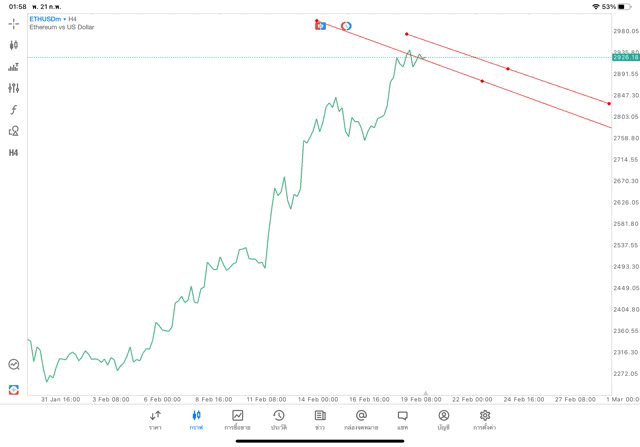
Task: Open the การซื้อขาย (Trade) tab
Action: point(238,419)
